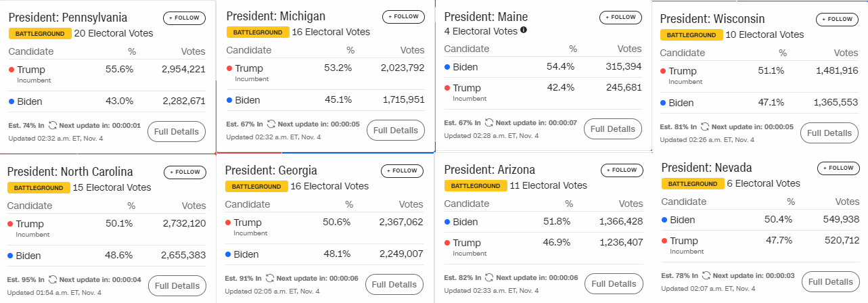Click the Battleground badge on Wisconsin card

coord(691,34)
